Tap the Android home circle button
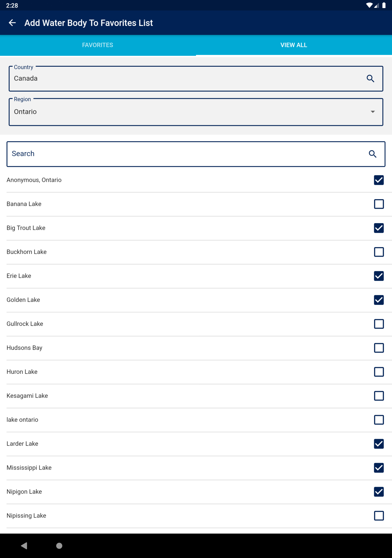Viewport: 392px width, 558px height. tap(59, 546)
